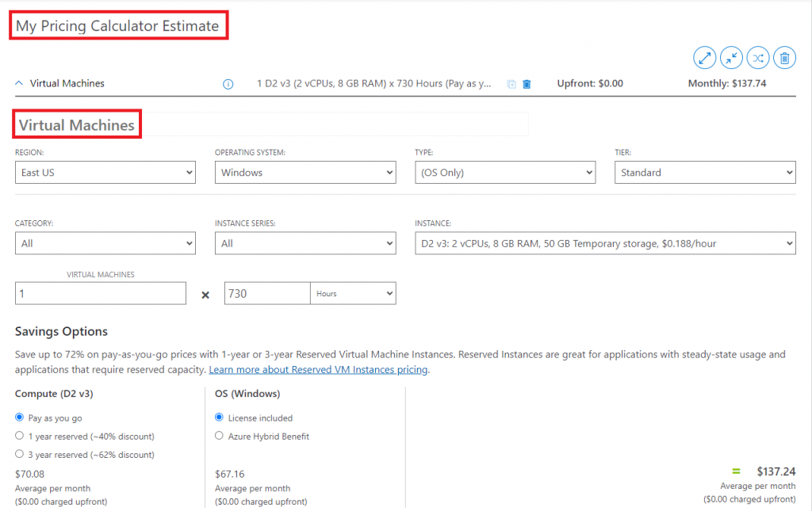The image size is (812, 511).
Task: Click the 730 hours input field
Action: coord(267,293)
